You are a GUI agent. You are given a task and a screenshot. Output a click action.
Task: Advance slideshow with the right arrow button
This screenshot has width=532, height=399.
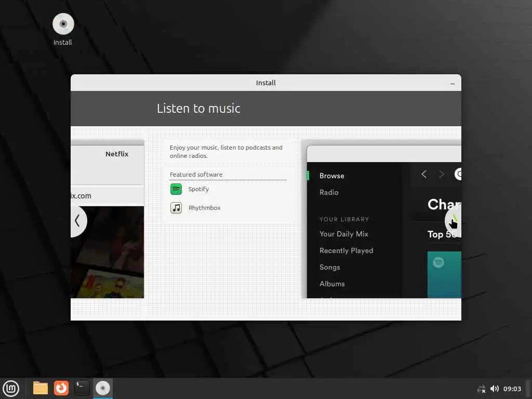pyautogui.click(x=453, y=221)
